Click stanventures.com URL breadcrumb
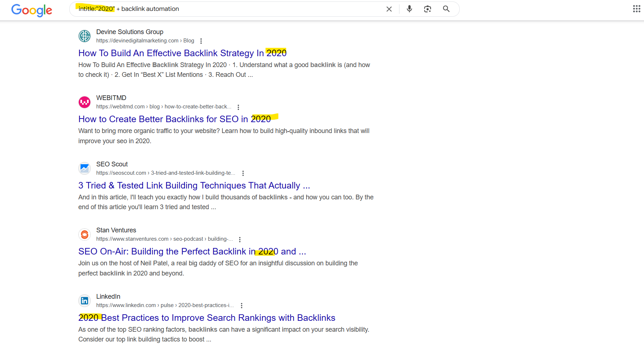The width and height of the screenshot is (644, 348). tap(164, 239)
